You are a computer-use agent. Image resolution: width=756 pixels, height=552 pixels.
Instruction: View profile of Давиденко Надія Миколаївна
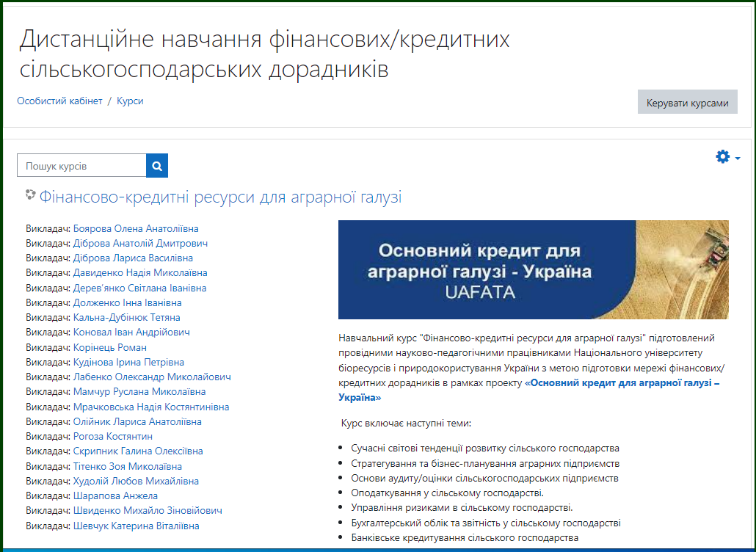pyautogui.click(x=139, y=273)
